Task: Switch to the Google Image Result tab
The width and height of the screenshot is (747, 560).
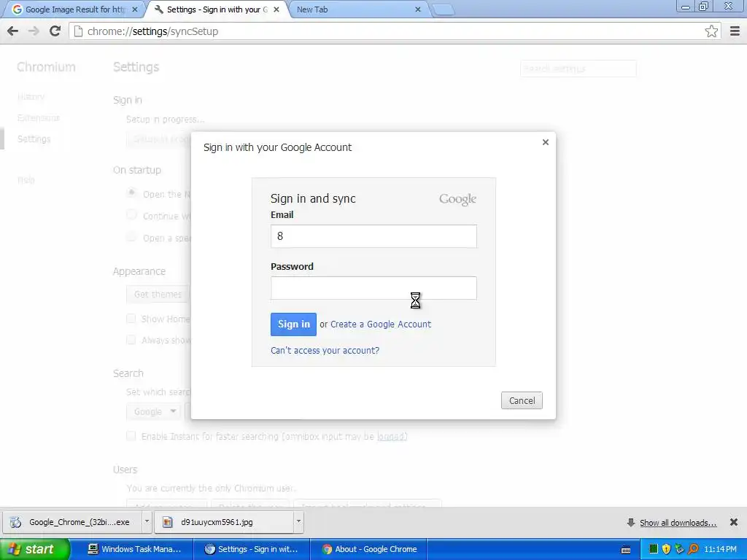Action: click(74, 9)
